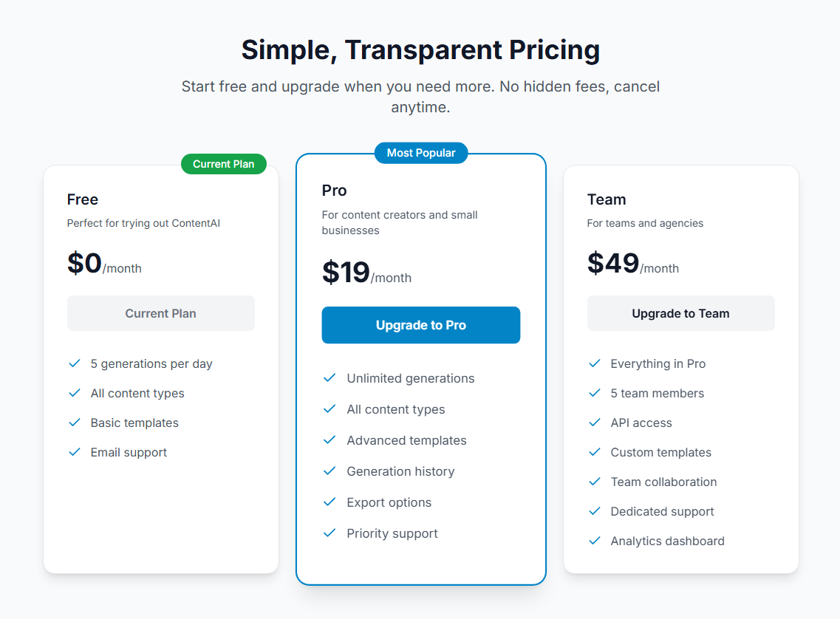This screenshot has height=619, width=840.
Task: Click the $49 Team price
Action: coord(613,264)
